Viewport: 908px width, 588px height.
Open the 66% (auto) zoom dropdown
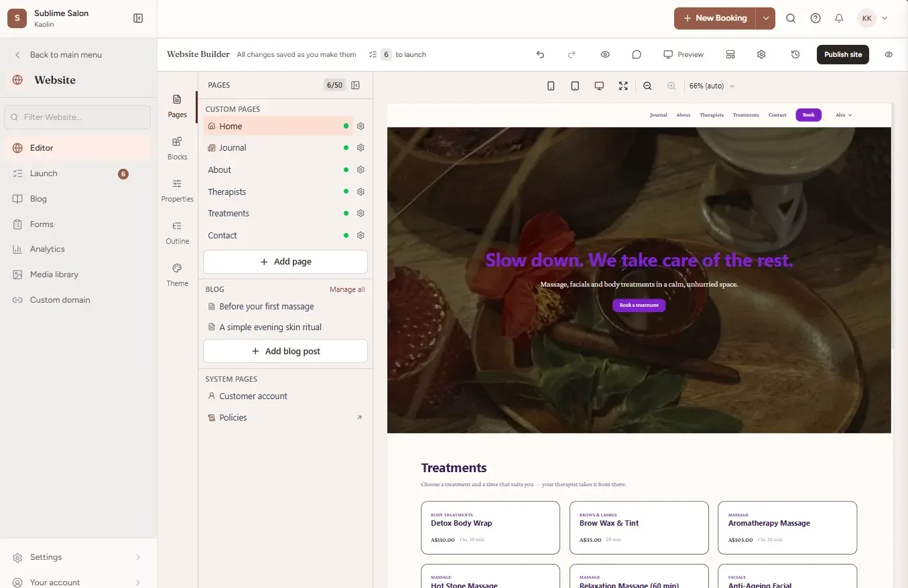point(712,86)
